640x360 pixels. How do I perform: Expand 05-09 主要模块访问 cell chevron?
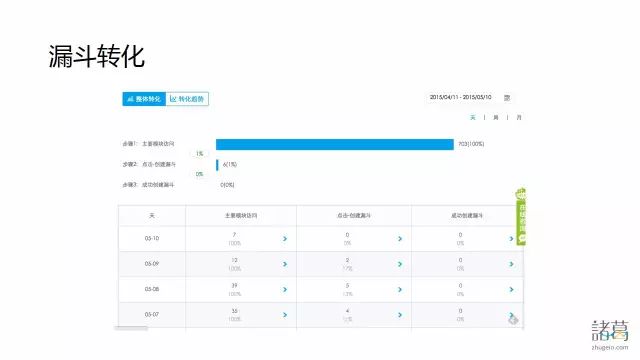285,264
